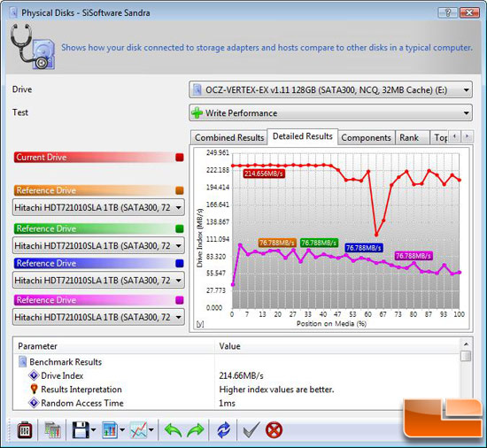Click the bar chart options icon
The image size is (487, 448).
point(110,430)
